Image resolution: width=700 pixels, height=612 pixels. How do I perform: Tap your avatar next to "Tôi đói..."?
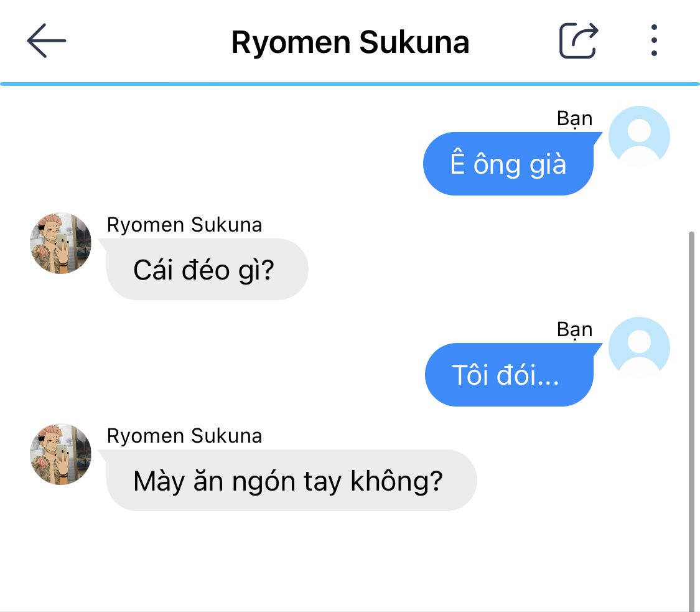coord(639,347)
